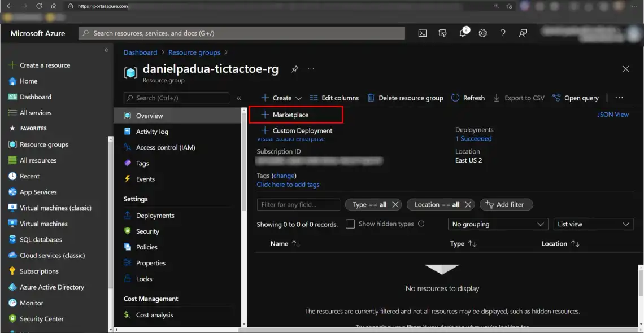Open the directories and subscriptions filter icon
Image resolution: width=644 pixels, height=333 pixels.
pos(442,33)
